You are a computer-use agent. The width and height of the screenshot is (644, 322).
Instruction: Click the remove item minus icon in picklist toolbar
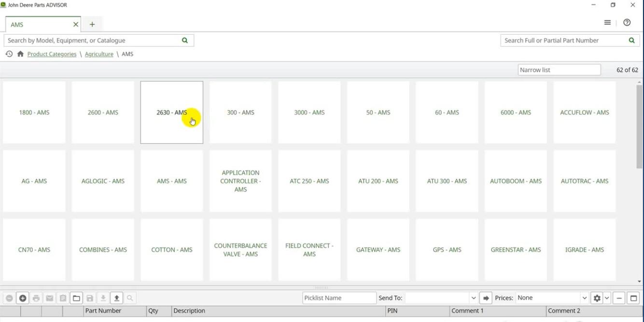coord(9,298)
